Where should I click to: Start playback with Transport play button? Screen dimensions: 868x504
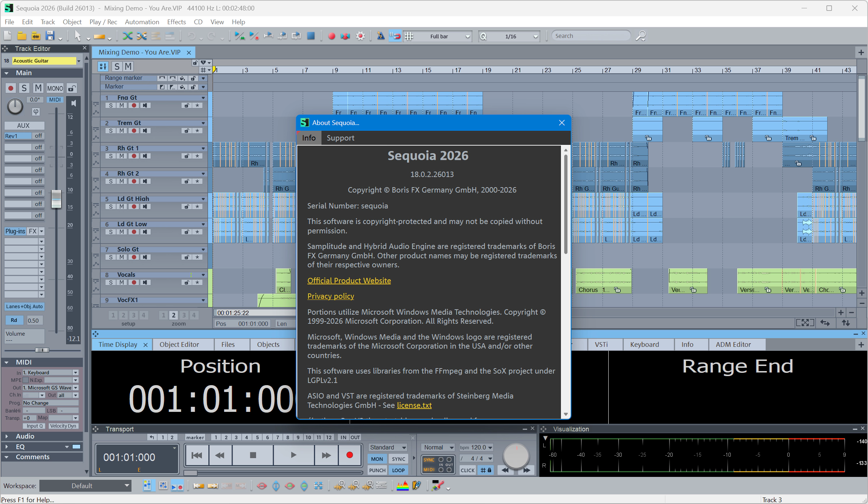pos(293,455)
